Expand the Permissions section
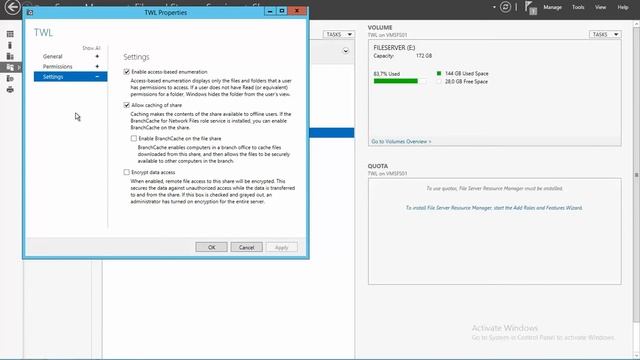The width and height of the screenshot is (640, 360). click(97, 67)
